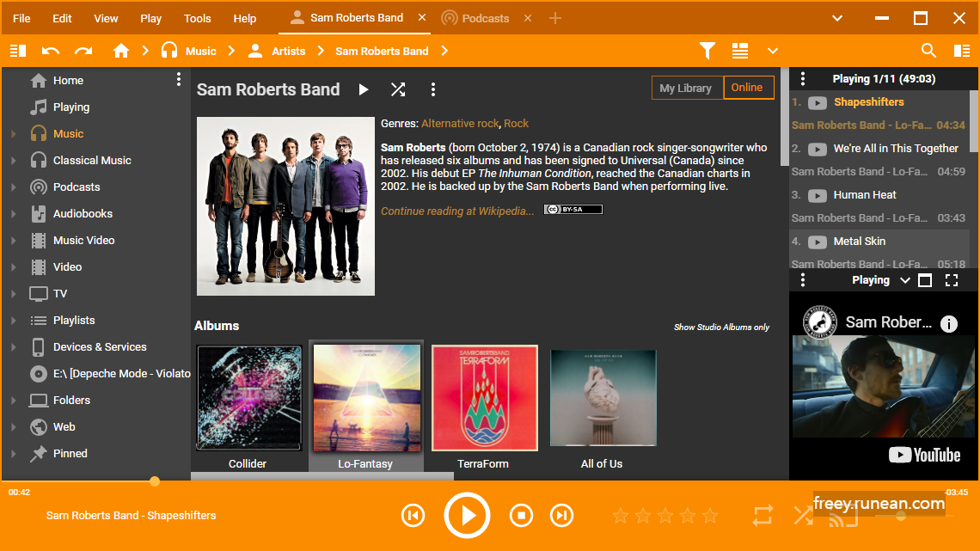Rate track three stars
This screenshot has height=551, width=980.
point(665,516)
